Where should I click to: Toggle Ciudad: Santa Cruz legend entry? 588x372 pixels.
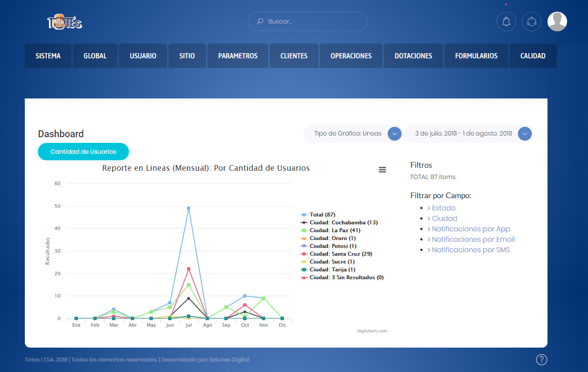pyautogui.click(x=341, y=254)
